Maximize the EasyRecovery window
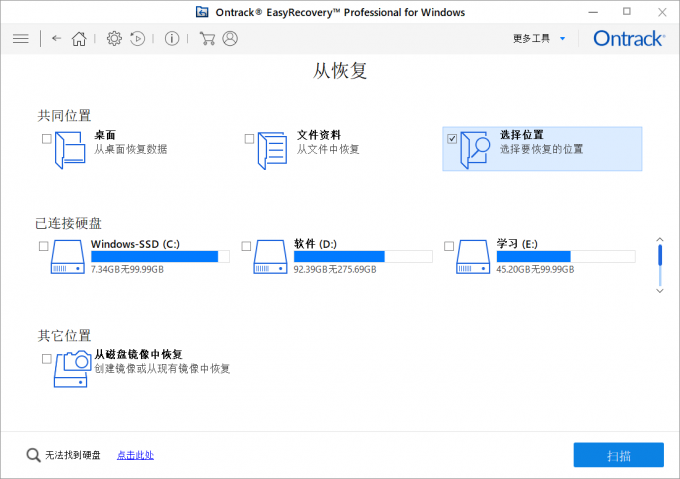The height and width of the screenshot is (479, 680). 627,12
